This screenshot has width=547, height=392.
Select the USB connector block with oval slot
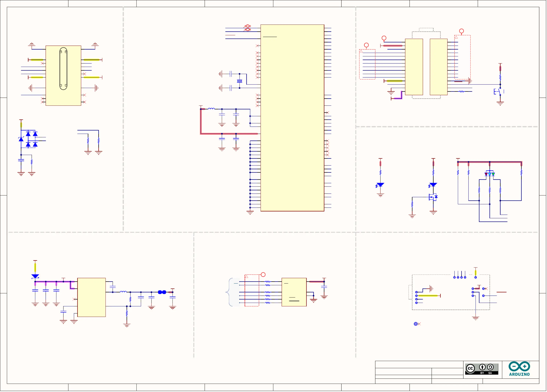(63, 76)
